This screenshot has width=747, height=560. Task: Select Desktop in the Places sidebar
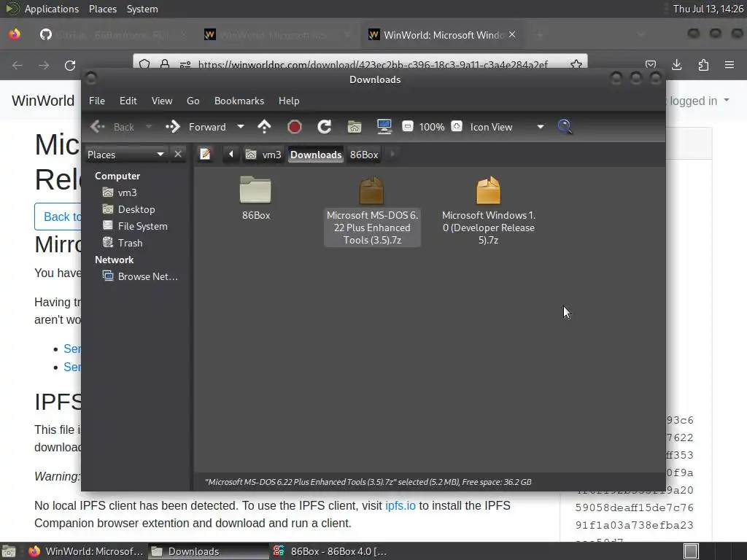[128, 209]
